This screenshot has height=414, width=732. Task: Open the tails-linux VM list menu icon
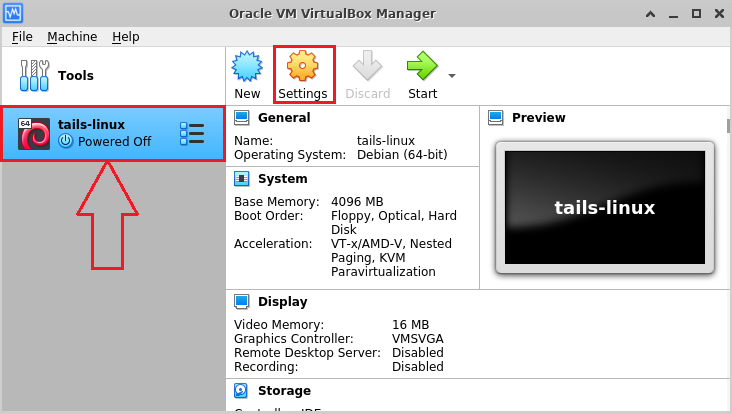[x=192, y=134]
